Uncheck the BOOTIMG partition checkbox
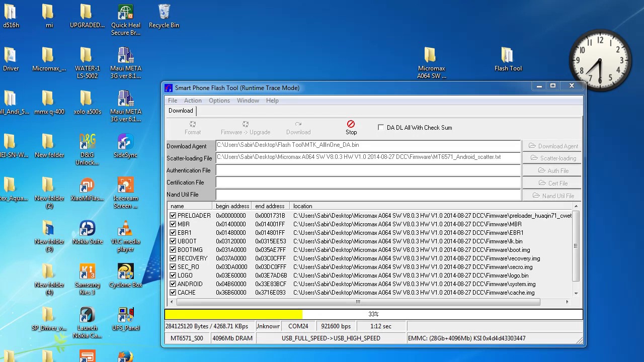 coord(173,250)
